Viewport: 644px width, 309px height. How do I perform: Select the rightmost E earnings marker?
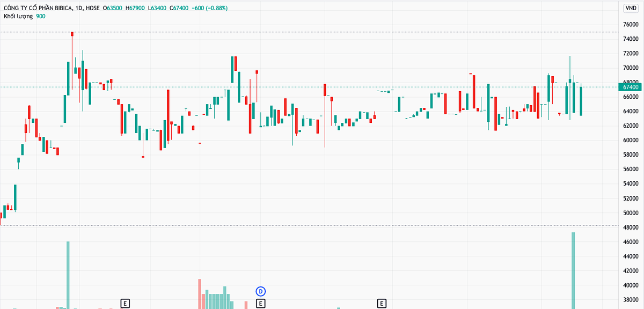pyautogui.click(x=382, y=304)
